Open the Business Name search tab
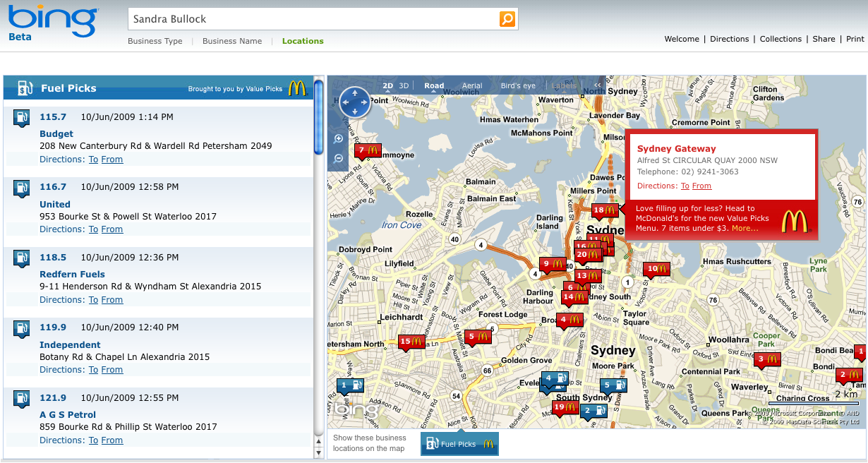Screen dimensions: 868x463 click(232, 41)
